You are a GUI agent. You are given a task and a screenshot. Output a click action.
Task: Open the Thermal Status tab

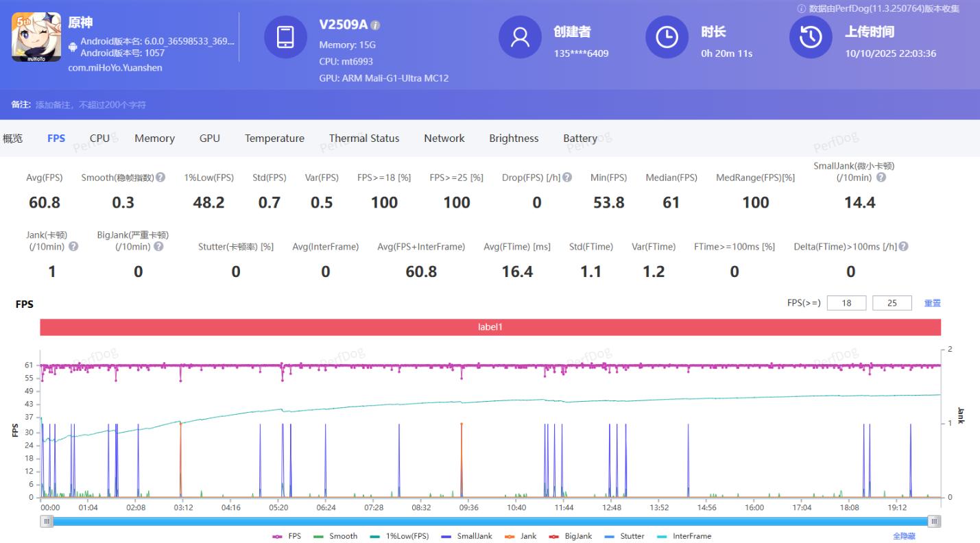click(x=363, y=138)
